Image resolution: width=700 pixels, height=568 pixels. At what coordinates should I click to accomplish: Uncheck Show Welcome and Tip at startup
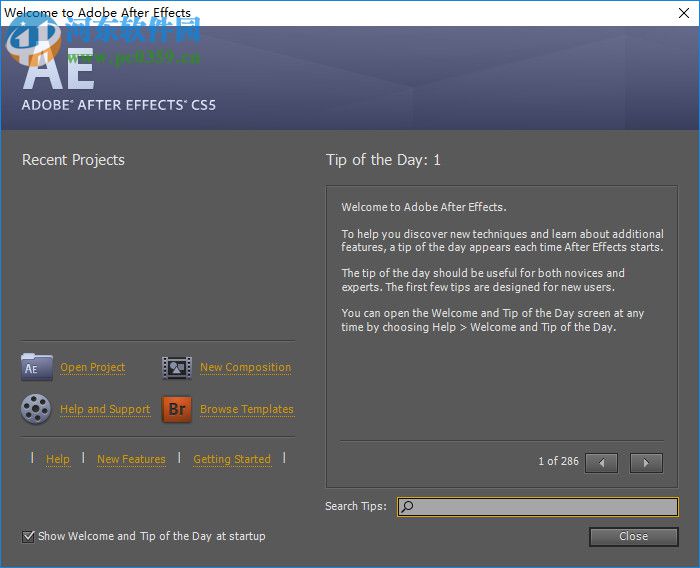28,536
